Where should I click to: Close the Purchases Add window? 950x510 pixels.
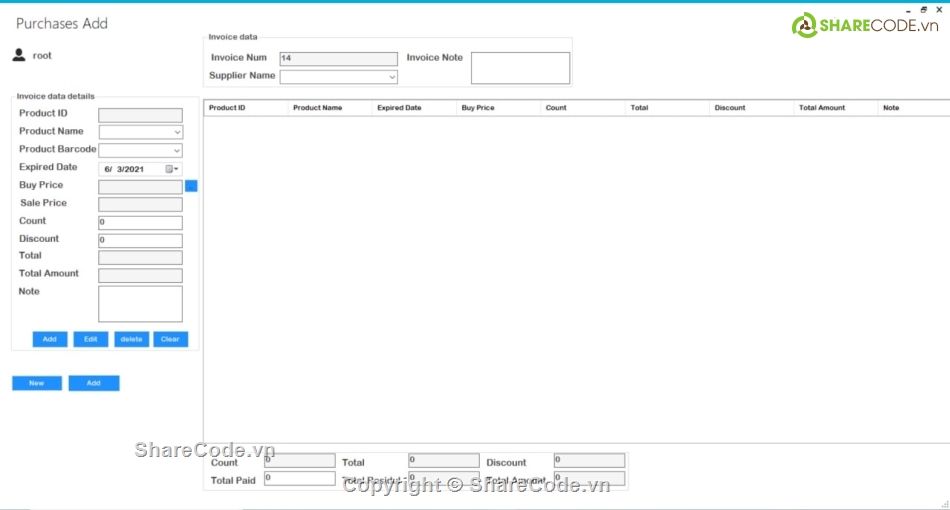pyautogui.click(x=939, y=9)
